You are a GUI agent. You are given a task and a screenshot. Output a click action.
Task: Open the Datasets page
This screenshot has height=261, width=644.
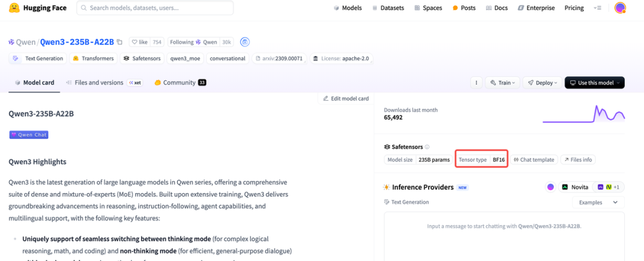click(388, 8)
